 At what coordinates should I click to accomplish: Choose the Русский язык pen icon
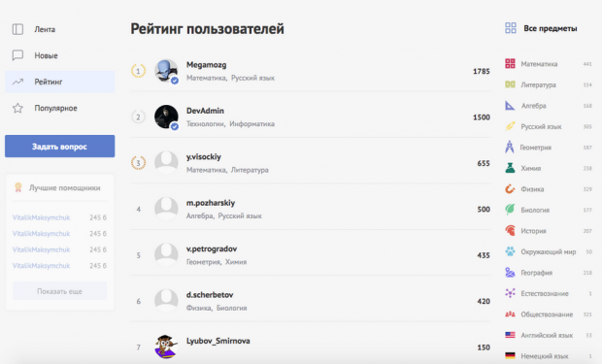(x=510, y=126)
